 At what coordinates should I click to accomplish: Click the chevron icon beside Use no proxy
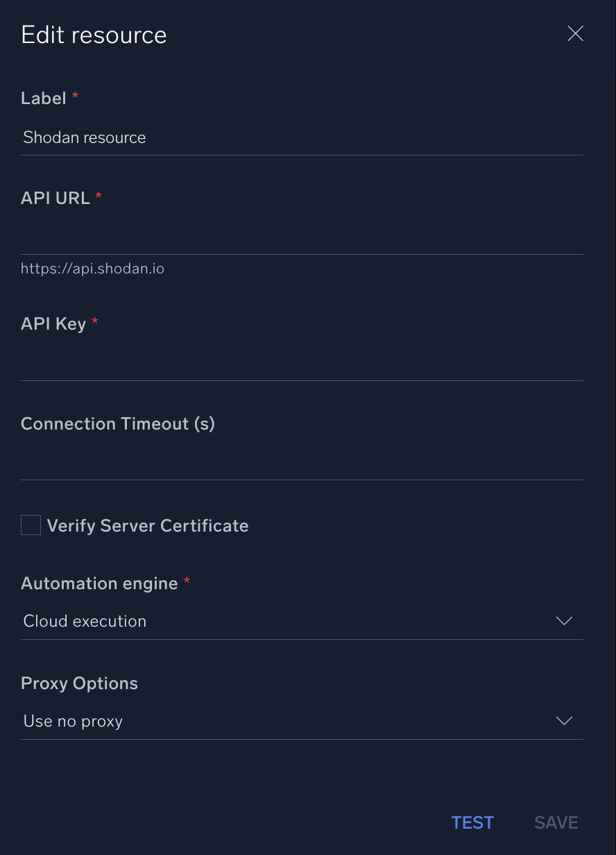pos(564,721)
